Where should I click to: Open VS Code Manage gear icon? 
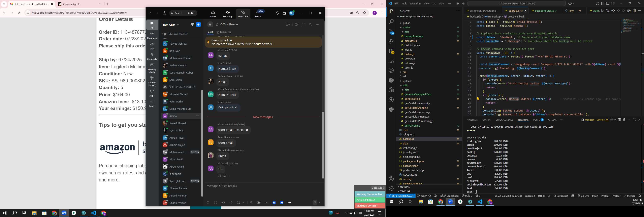pyautogui.click(x=391, y=188)
